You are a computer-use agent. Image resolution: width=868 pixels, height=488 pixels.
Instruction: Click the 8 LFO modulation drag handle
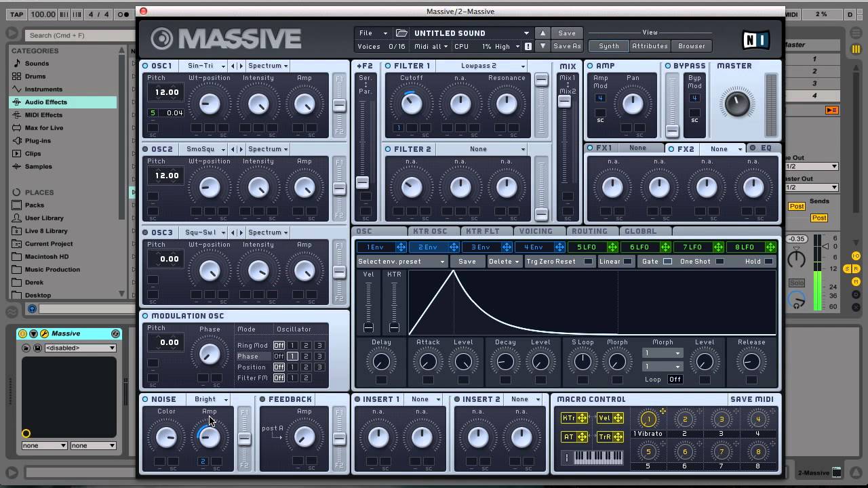coord(771,247)
